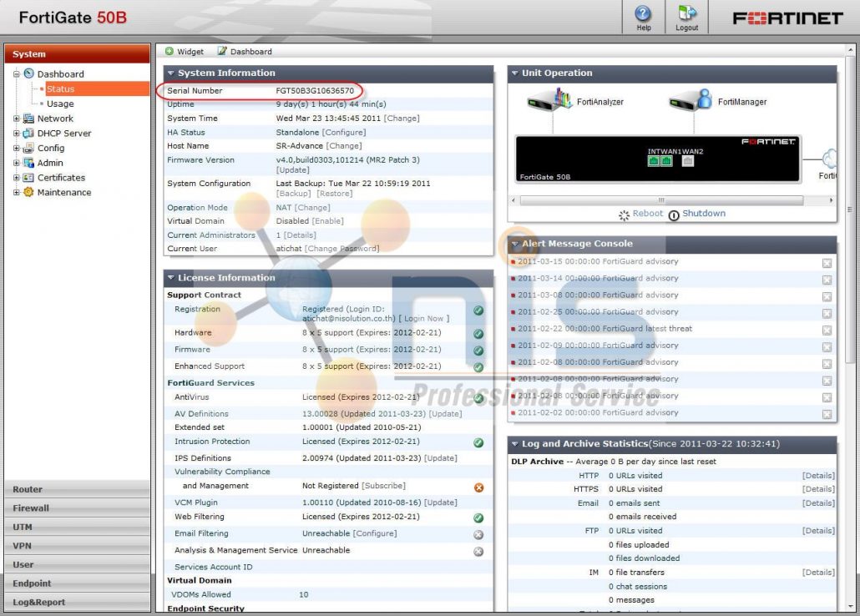Open the HTTP Details link in DLP Archive
This screenshot has height=616, width=860.
pyautogui.click(x=817, y=475)
